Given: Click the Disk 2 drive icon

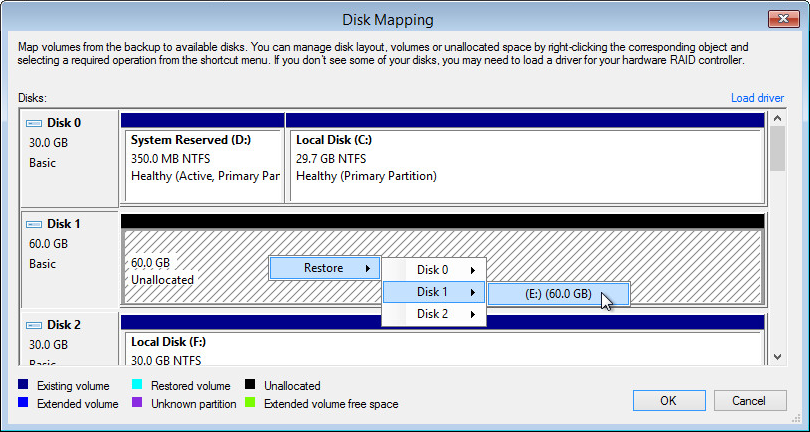Looking at the screenshot, I should (x=35, y=325).
